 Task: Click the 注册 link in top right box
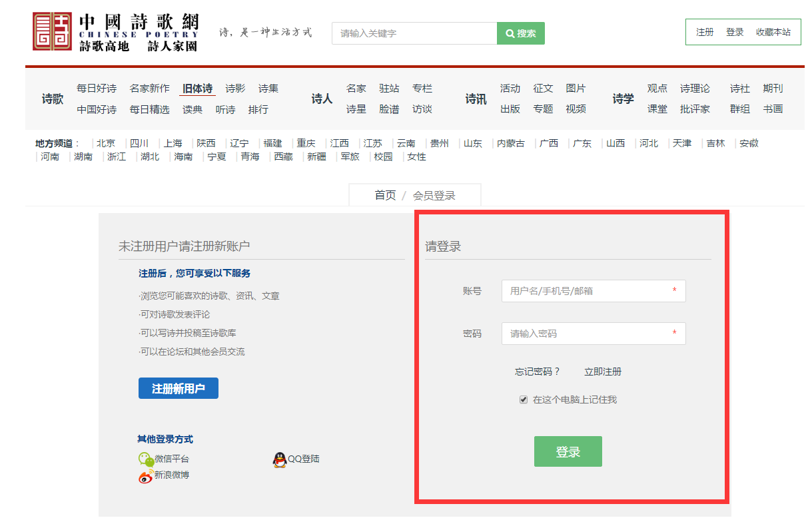pyautogui.click(x=705, y=32)
